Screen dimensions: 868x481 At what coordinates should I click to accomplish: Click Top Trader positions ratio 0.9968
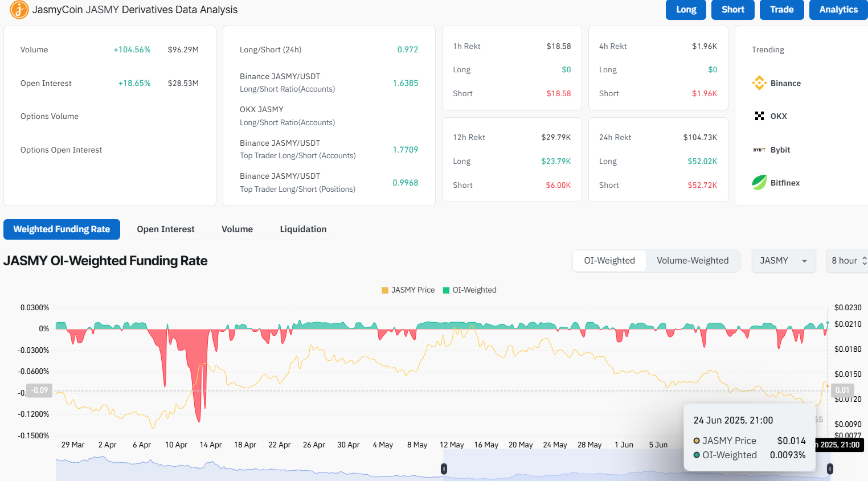pyautogui.click(x=406, y=183)
